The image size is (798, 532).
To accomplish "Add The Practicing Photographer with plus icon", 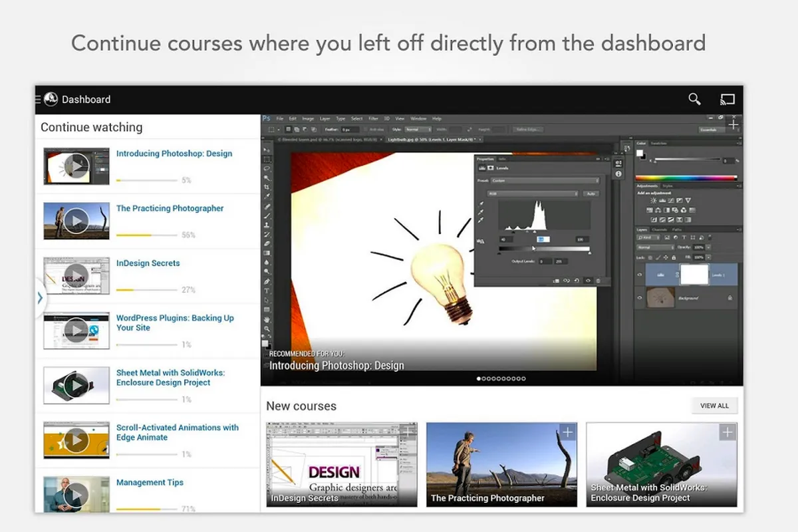I will click(x=568, y=432).
